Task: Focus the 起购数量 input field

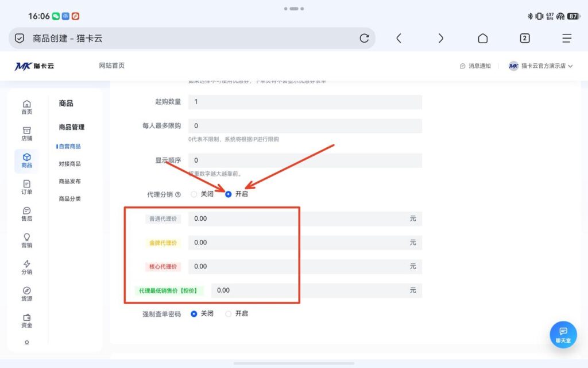Action: point(305,102)
